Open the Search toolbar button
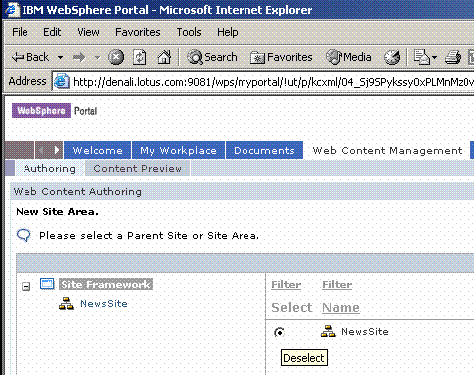The height and width of the screenshot is (375, 474). pyautogui.click(x=212, y=57)
